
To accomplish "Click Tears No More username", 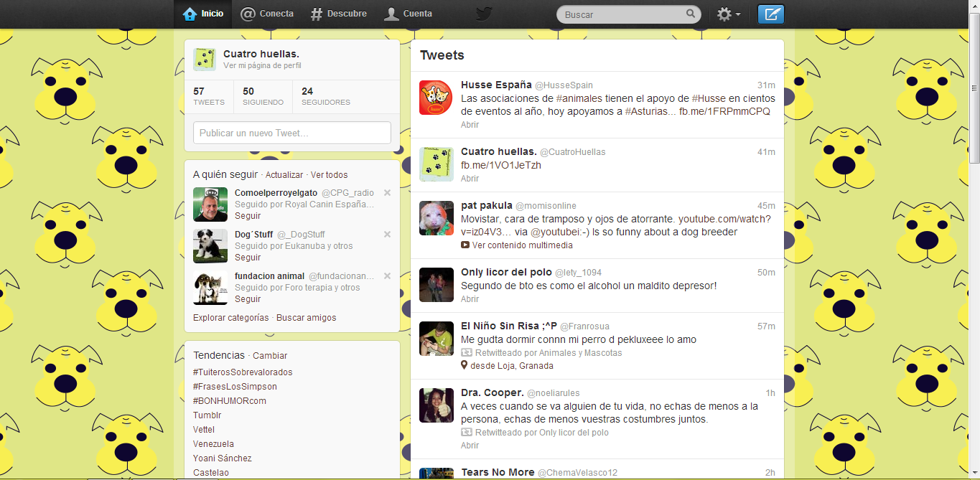I will pyautogui.click(x=498, y=472).
